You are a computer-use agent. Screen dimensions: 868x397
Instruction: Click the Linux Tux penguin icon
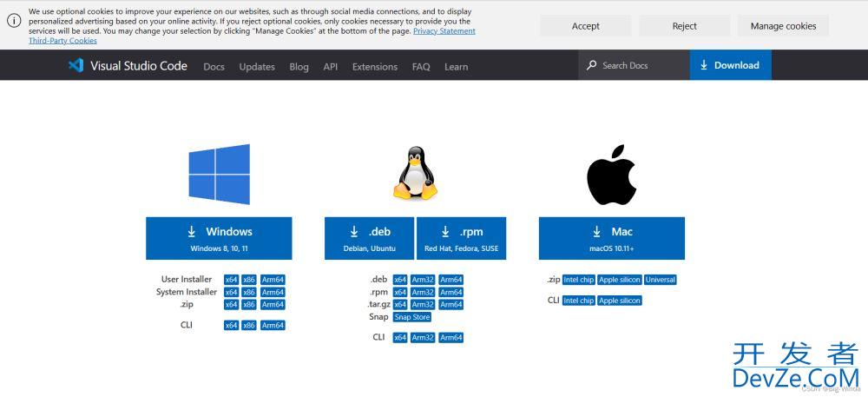[416, 174]
